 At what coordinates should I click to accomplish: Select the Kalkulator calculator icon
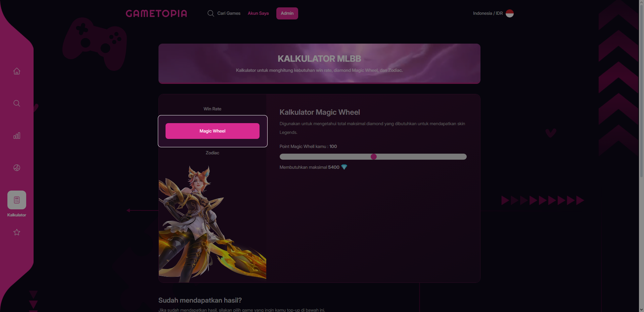(x=17, y=200)
